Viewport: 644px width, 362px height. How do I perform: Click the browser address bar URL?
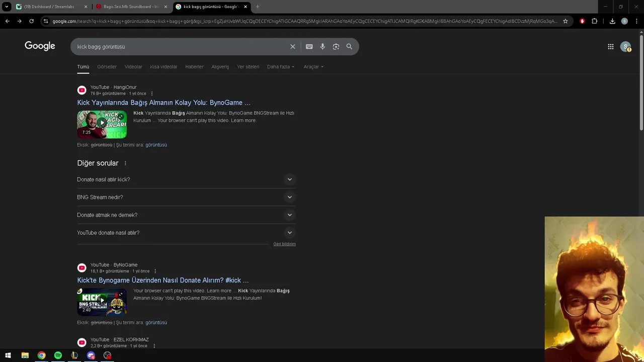[304, 21]
